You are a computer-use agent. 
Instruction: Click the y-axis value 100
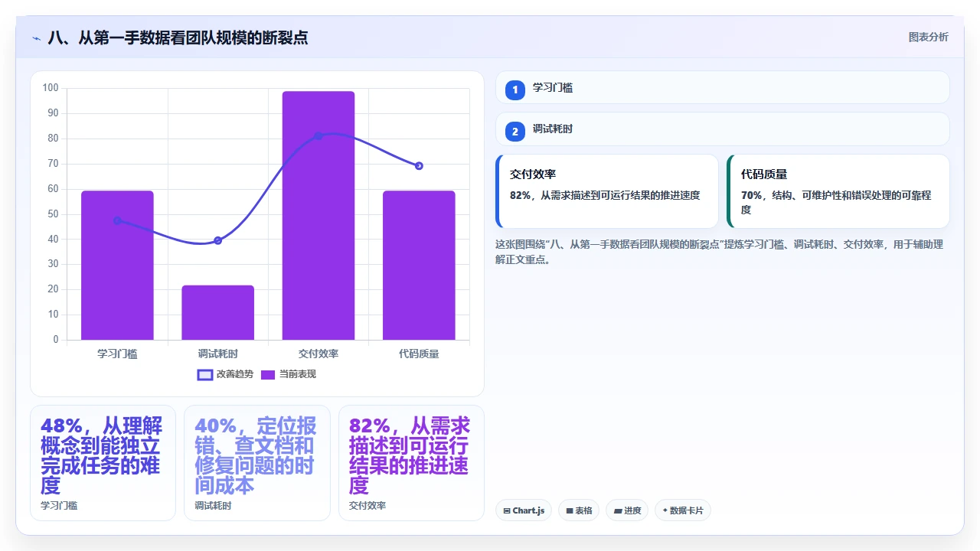click(x=51, y=88)
